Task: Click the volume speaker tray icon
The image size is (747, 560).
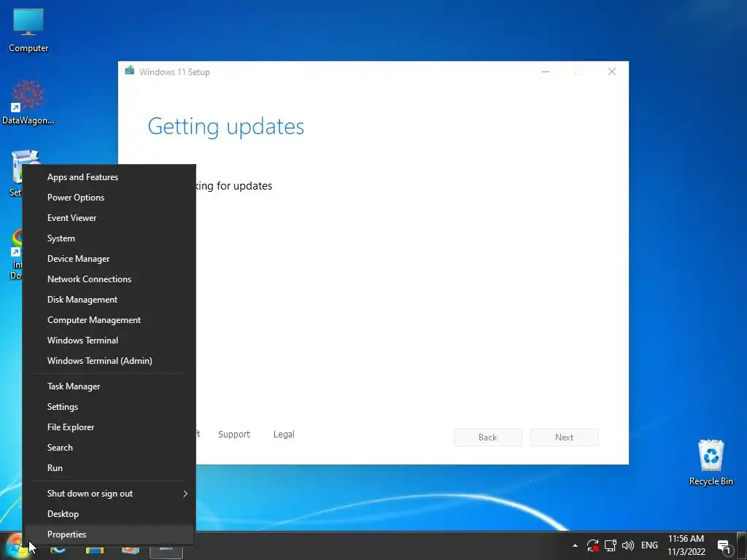Action: 628,545
